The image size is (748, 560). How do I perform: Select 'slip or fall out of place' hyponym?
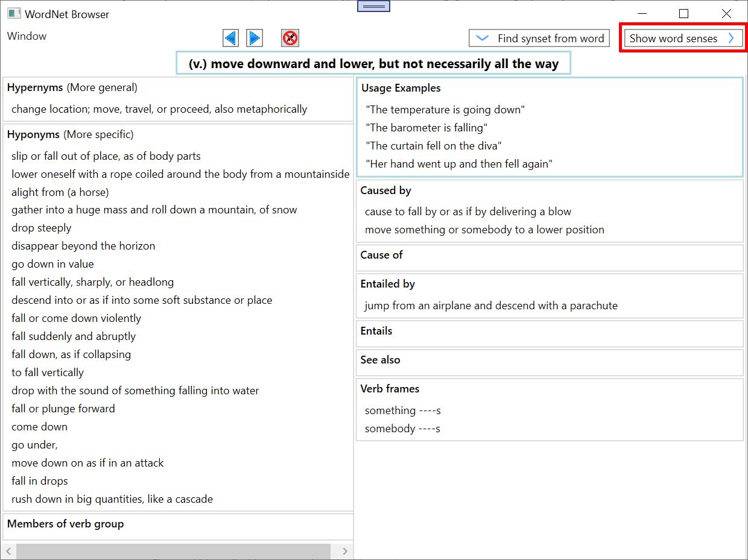106,156
